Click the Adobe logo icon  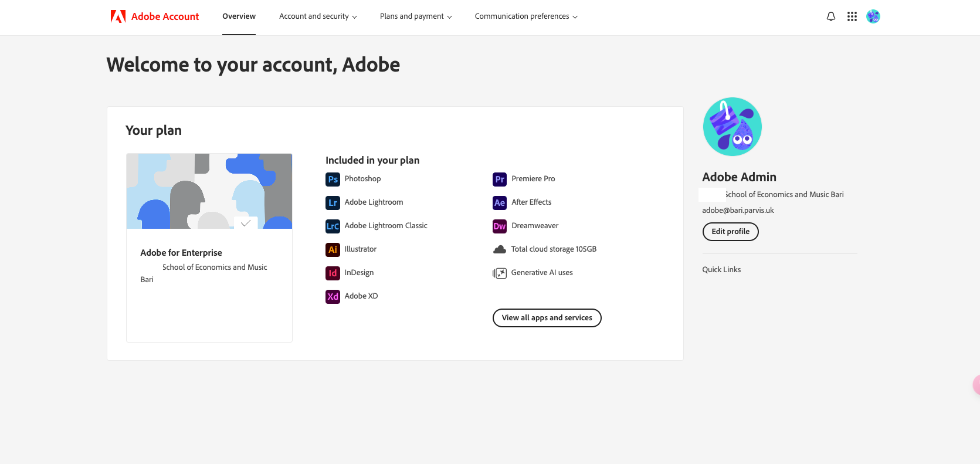click(118, 16)
